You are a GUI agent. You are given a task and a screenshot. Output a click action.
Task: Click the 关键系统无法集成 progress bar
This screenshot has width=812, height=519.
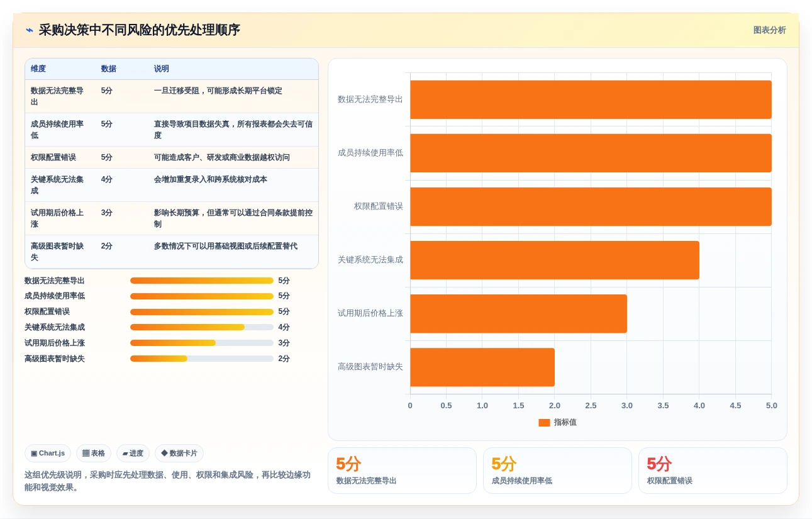point(202,327)
